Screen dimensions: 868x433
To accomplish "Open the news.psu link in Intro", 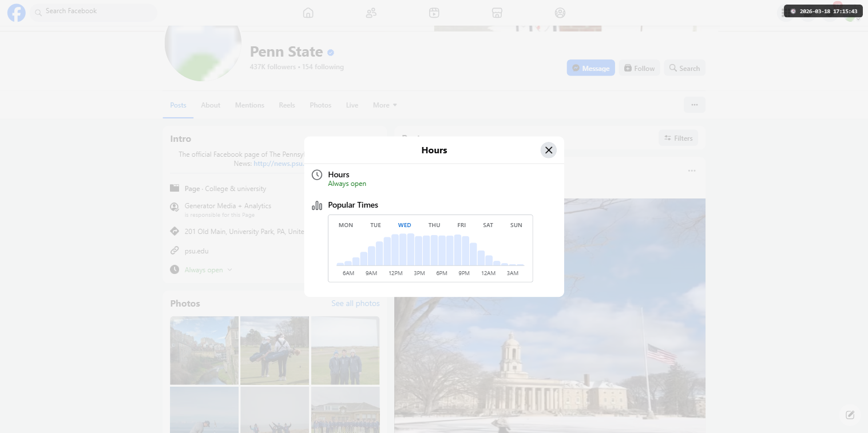I will 279,164.
